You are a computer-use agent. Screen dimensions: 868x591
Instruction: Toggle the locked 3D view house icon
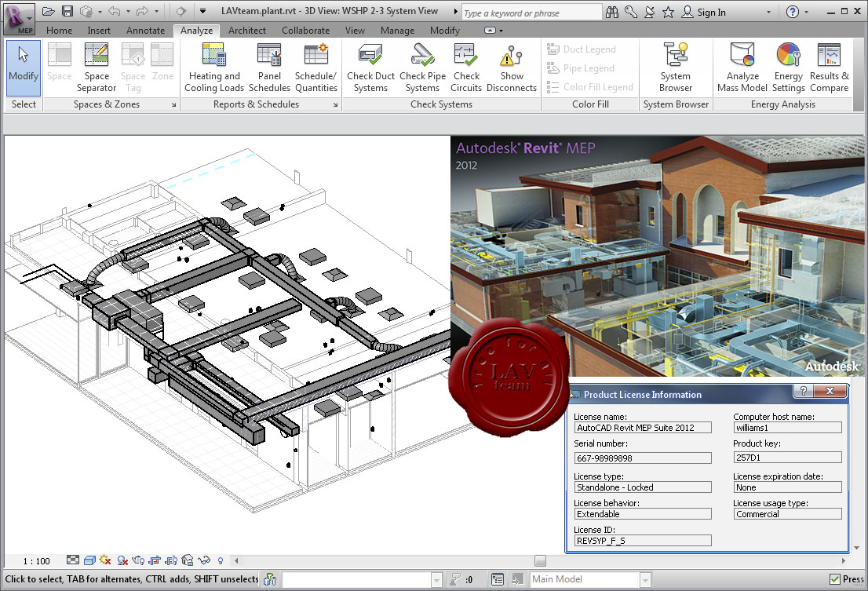187,560
